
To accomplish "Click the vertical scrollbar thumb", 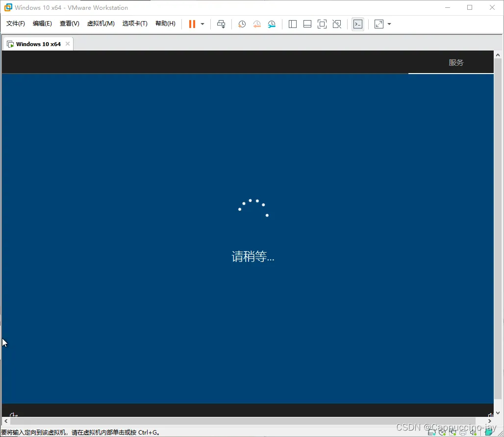I will tap(498, 229).
